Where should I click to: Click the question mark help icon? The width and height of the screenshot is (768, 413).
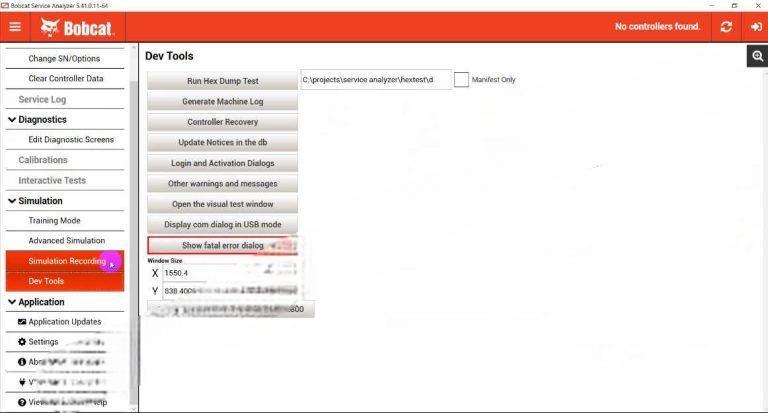coord(22,402)
